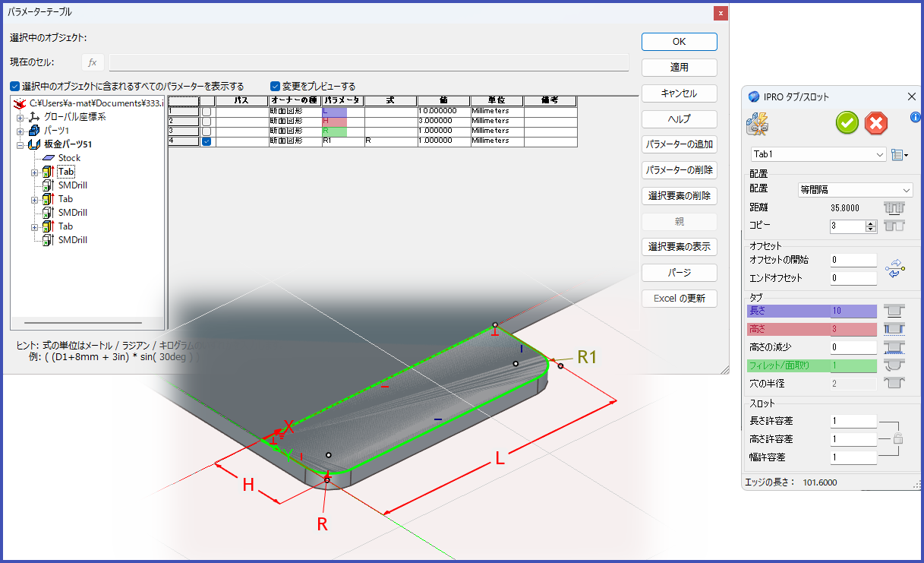Click the 単位 column header
Image resolution: width=924 pixels, height=563 pixels.
(x=497, y=100)
